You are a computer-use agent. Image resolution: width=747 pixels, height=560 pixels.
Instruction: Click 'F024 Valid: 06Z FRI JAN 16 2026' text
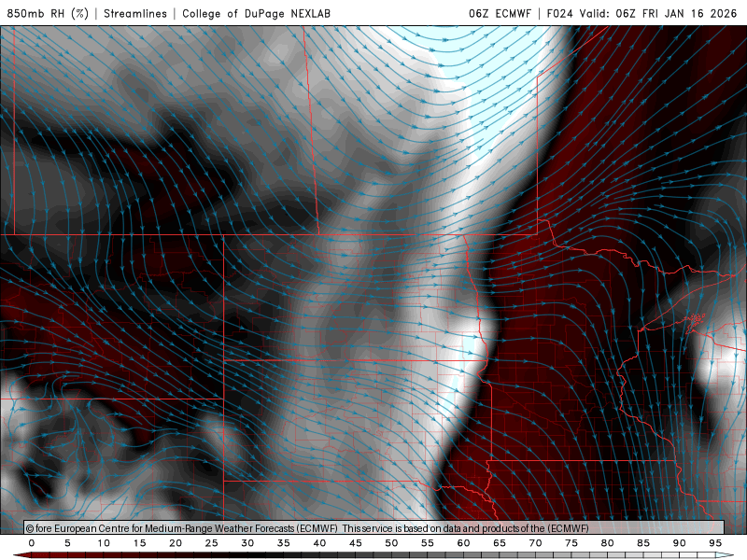click(x=641, y=13)
